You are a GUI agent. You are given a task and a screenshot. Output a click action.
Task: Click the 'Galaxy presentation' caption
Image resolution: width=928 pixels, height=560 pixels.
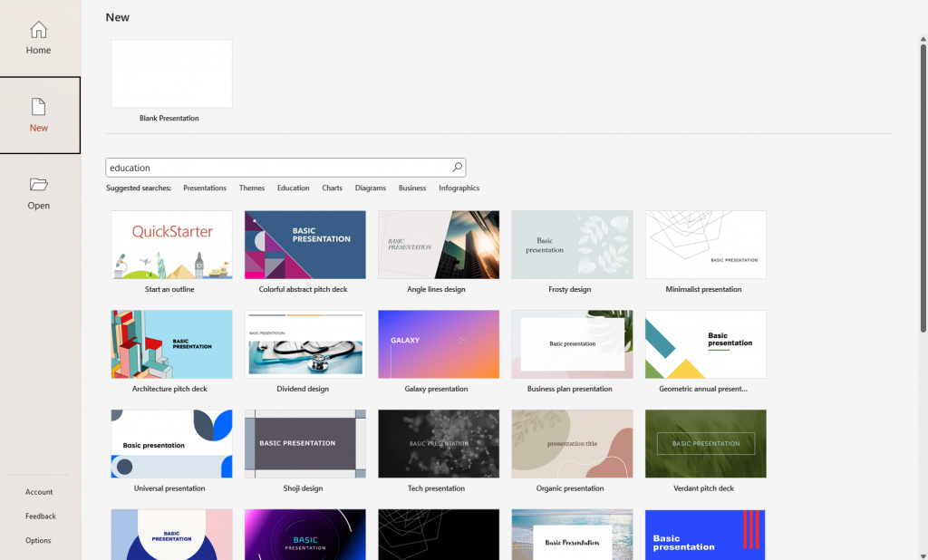tap(436, 389)
